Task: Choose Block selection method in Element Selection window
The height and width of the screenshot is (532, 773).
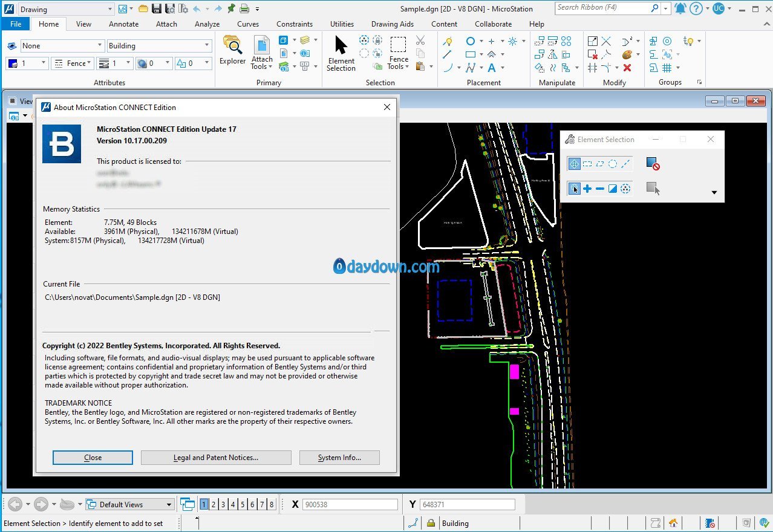Action: coord(587,164)
